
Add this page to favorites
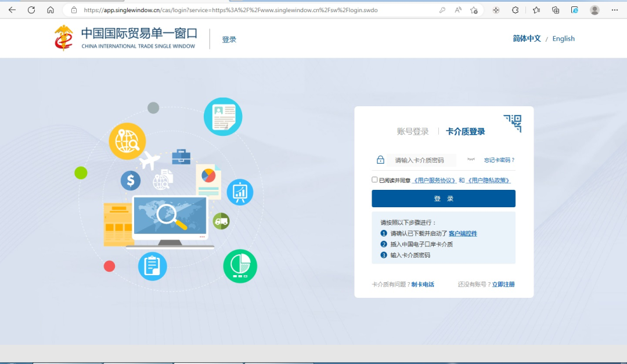coord(474,10)
